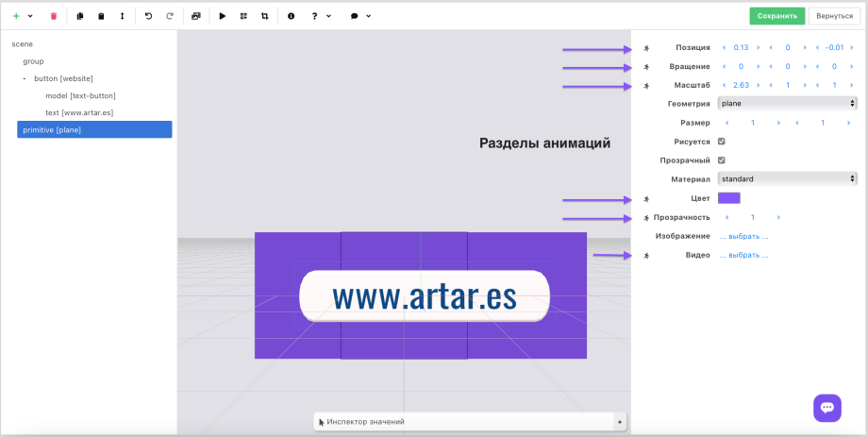Redo the last undone action
This screenshot has height=437, width=868.
(170, 16)
